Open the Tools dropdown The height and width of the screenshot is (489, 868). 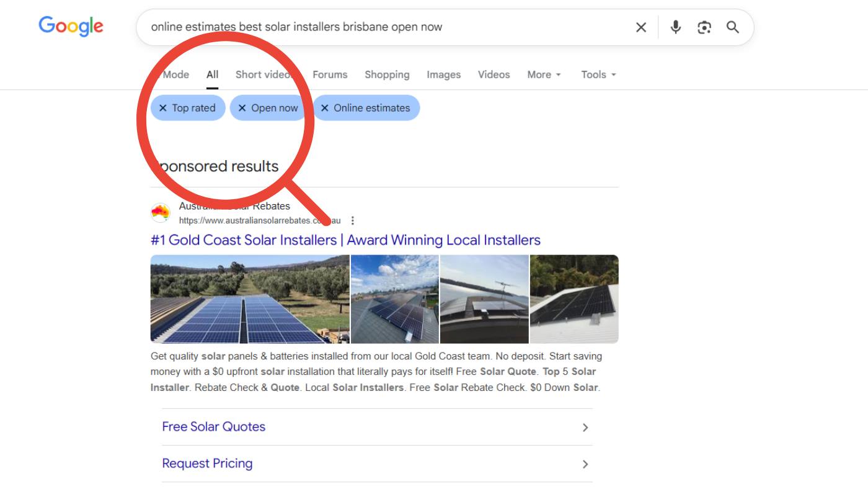tap(598, 74)
